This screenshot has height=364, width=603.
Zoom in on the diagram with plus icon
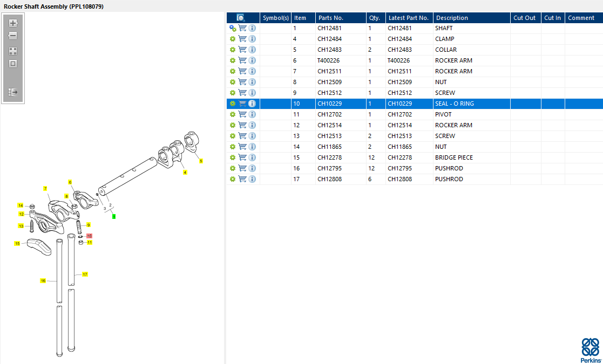[x=13, y=23]
